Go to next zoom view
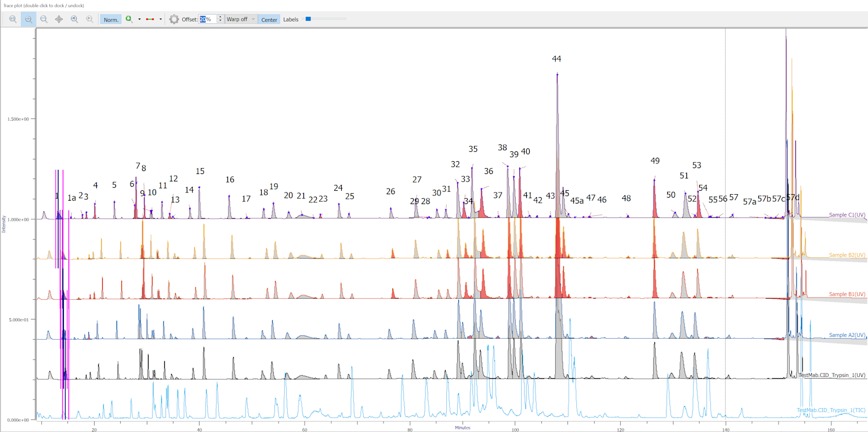The height and width of the screenshot is (432, 868). click(89, 19)
